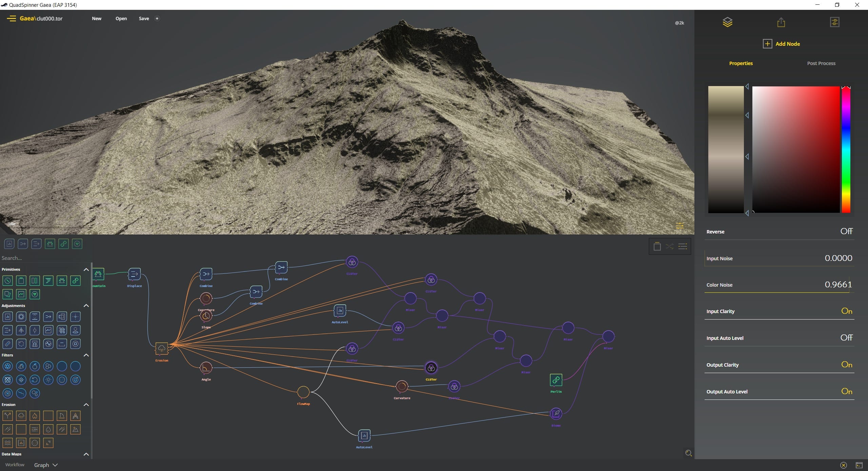Open the Properties tab
The height and width of the screenshot is (471, 868).
[x=741, y=63]
